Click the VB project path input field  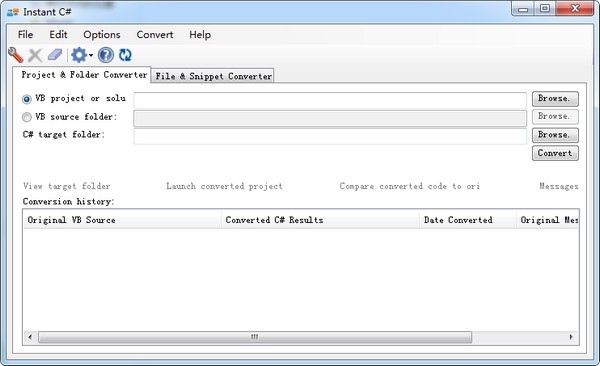click(330, 100)
